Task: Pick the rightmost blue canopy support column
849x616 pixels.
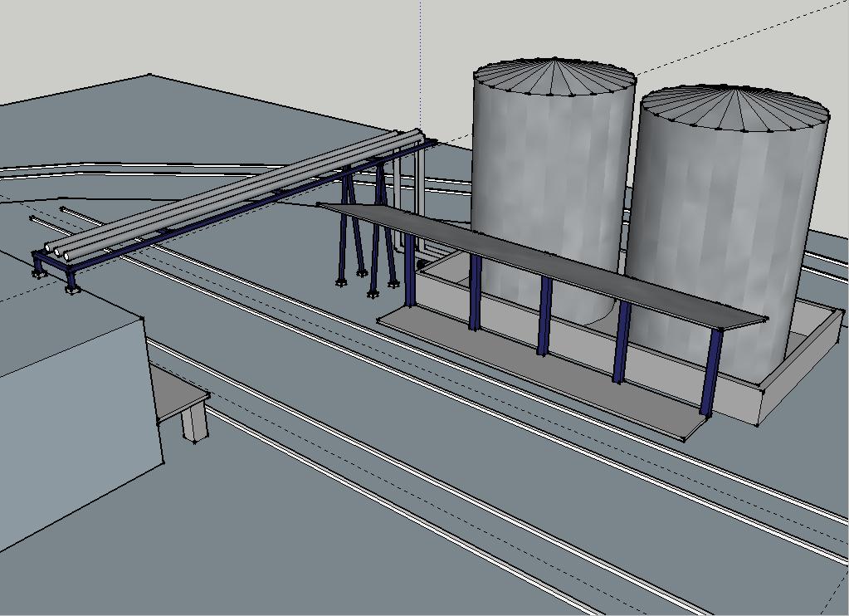Action: [710, 372]
